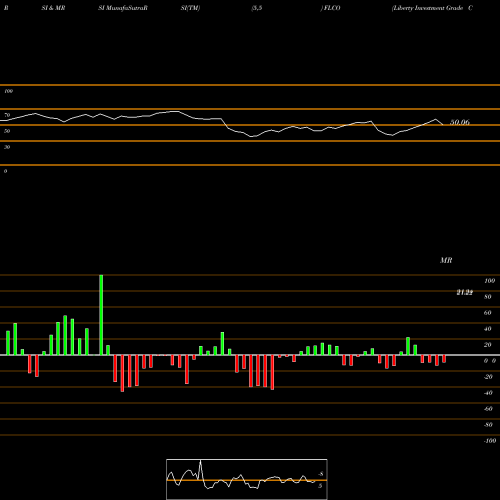Click the ') FLCO' ticker label

tap(331, 8)
